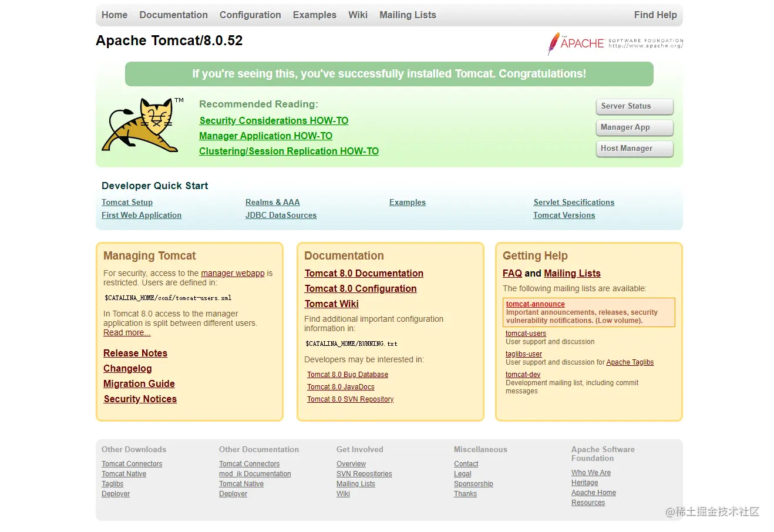Open the Taglibs download link

pos(112,484)
